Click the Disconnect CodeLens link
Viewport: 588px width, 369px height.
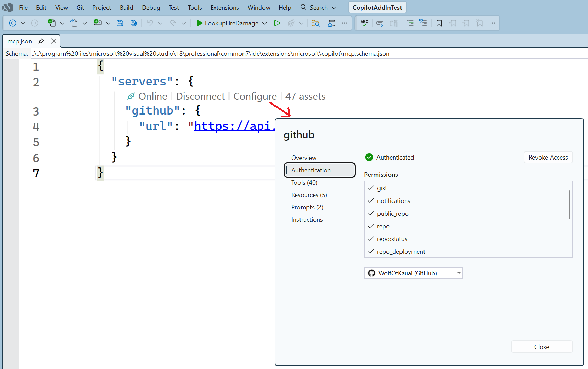tap(200, 96)
